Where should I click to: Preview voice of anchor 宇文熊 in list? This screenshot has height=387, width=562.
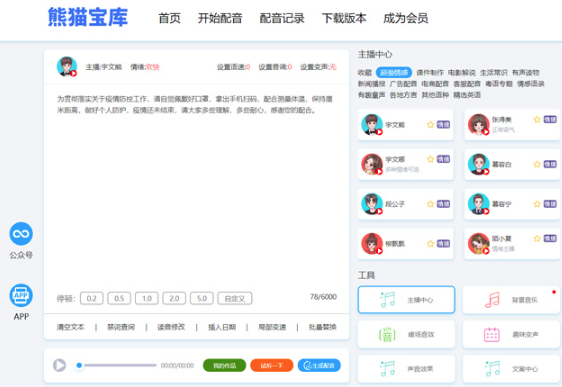(x=372, y=125)
